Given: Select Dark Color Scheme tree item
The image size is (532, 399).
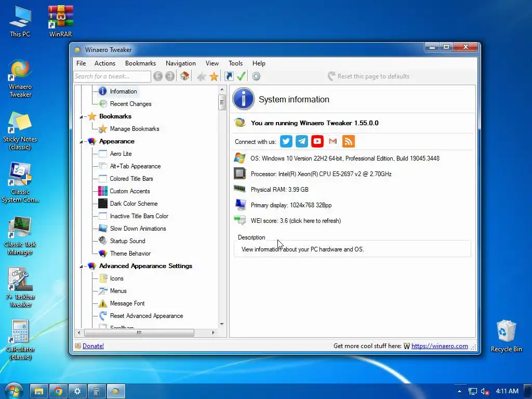Looking at the screenshot, I should (x=134, y=204).
